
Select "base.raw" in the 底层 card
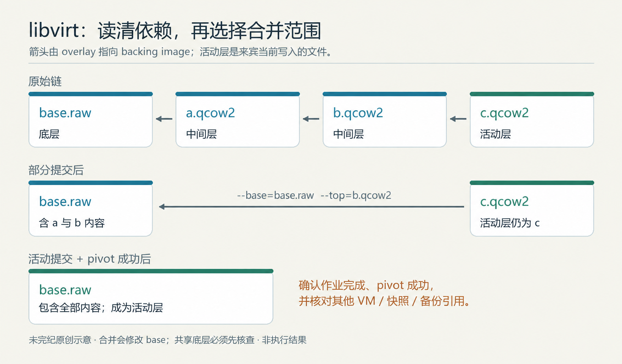tap(65, 113)
